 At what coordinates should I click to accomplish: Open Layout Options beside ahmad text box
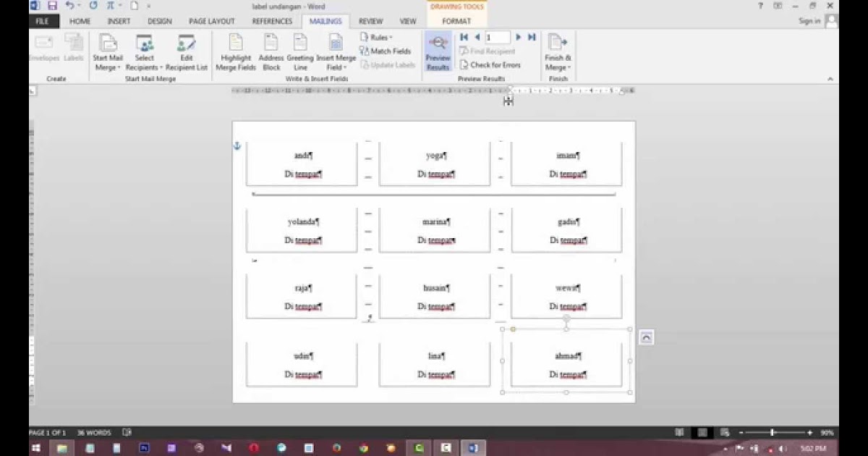[x=647, y=337]
